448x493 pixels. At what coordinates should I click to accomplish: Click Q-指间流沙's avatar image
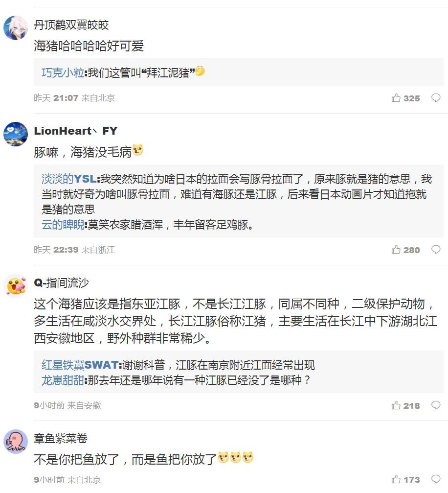pos(16,286)
